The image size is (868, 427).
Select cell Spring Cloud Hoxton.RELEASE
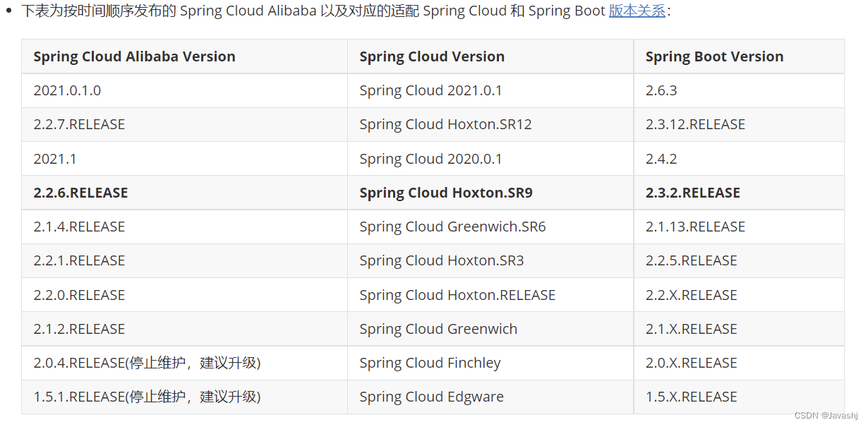490,295
